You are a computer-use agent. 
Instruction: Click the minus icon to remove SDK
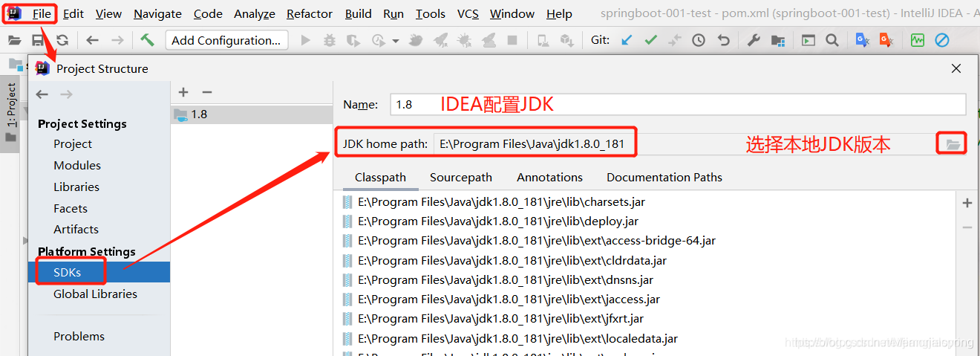click(x=207, y=92)
